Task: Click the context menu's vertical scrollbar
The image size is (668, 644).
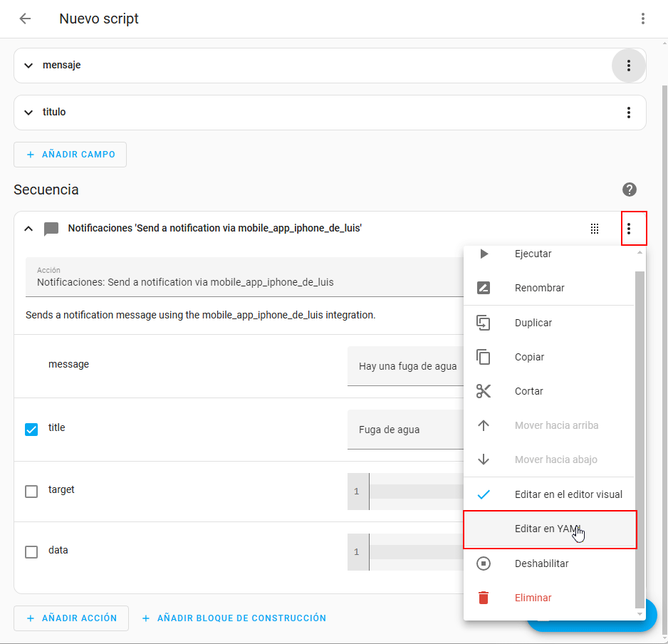Action: click(640, 427)
